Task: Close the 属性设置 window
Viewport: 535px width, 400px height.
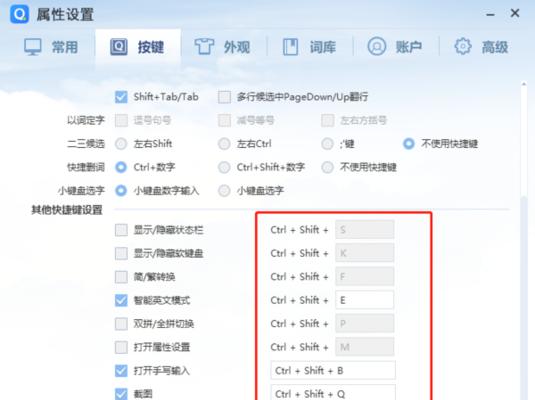Action: coord(515,13)
